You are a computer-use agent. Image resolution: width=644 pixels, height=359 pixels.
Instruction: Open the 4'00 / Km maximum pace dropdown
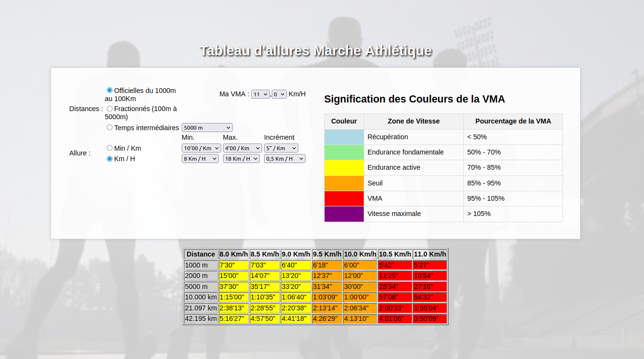pyautogui.click(x=243, y=148)
